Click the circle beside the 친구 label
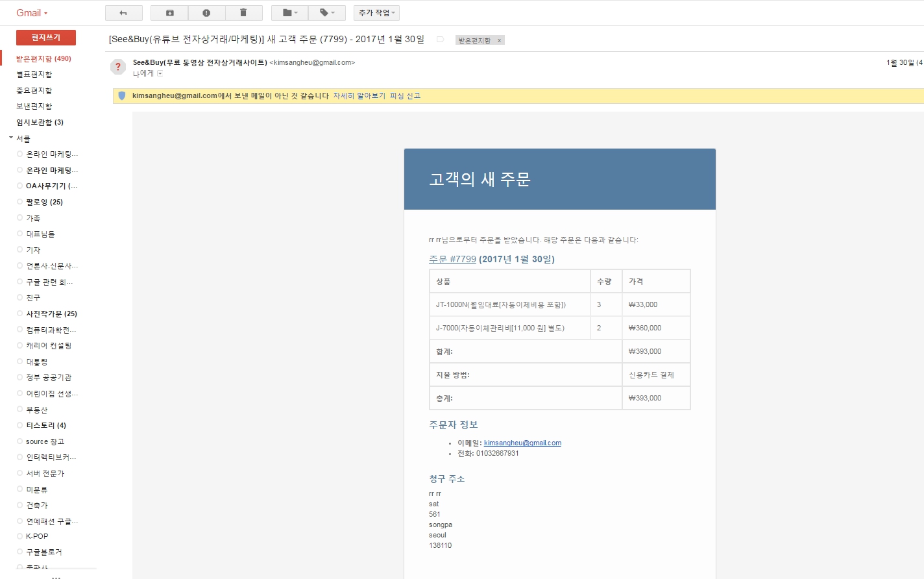Screen dimensions: 924x579 pyautogui.click(x=19, y=297)
